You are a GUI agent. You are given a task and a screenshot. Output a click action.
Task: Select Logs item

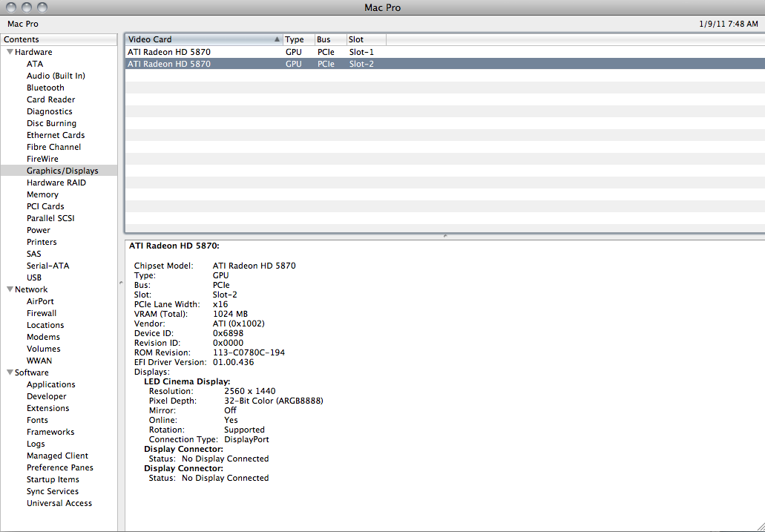[36, 444]
